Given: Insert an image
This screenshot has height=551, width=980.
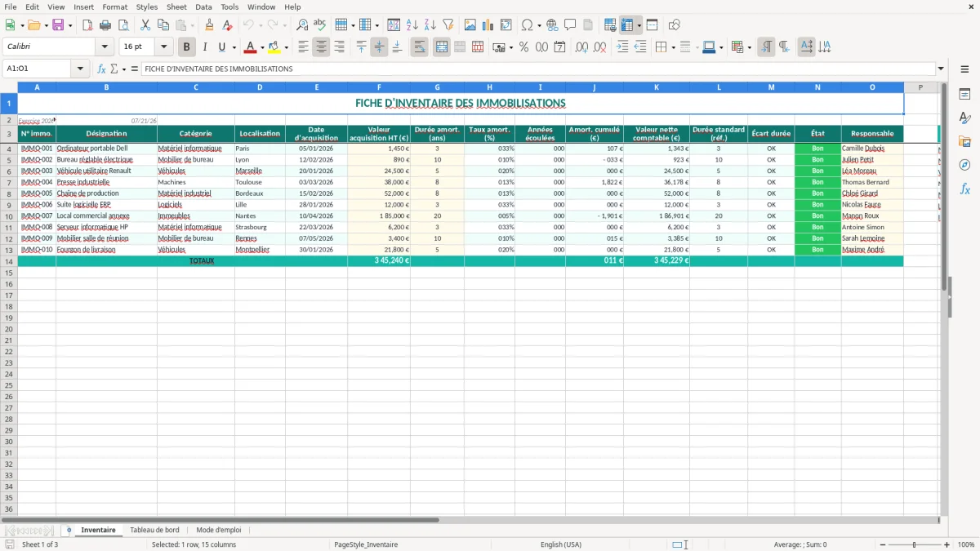Looking at the screenshot, I should coord(470,25).
